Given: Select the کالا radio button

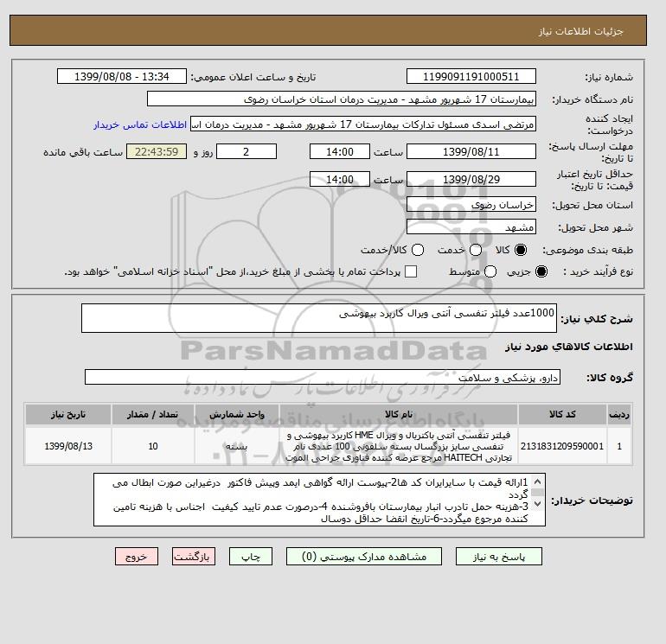Looking at the screenshot, I should 521,250.
